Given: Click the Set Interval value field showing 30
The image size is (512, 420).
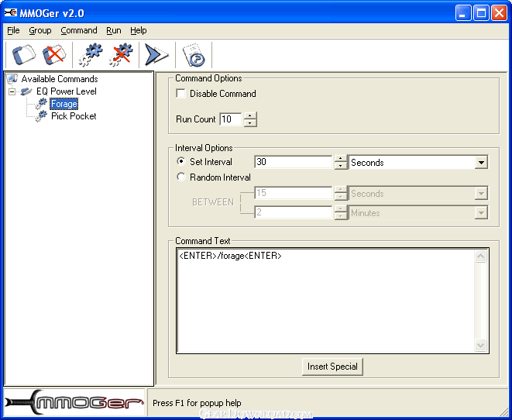Looking at the screenshot, I should pyautogui.click(x=294, y=162).
